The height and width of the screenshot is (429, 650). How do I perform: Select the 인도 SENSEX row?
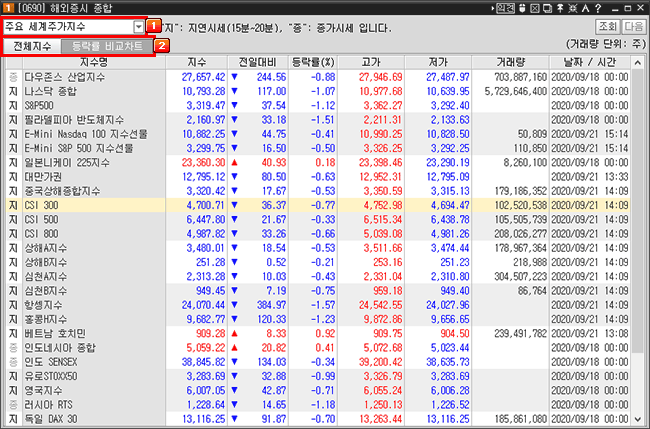pos(318,362)
